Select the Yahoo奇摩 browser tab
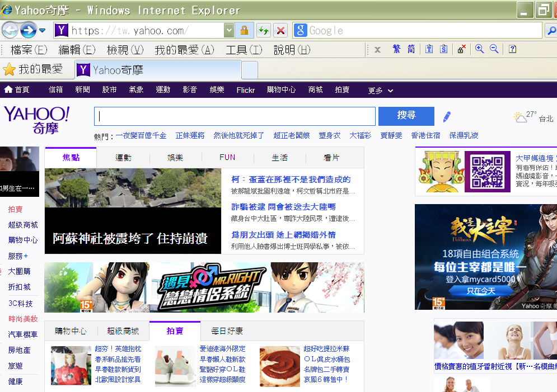 pyautogui.click(x=158, y=70)
